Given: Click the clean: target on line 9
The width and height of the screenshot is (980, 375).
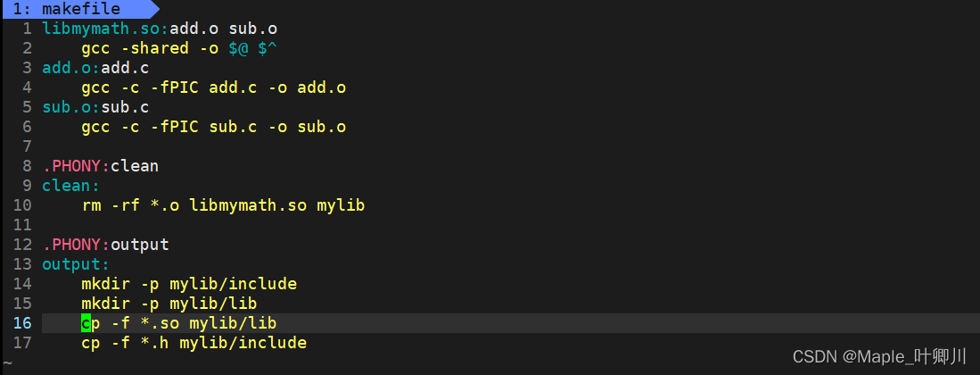Looking at the screenshot, I should (x=71, y=186).
